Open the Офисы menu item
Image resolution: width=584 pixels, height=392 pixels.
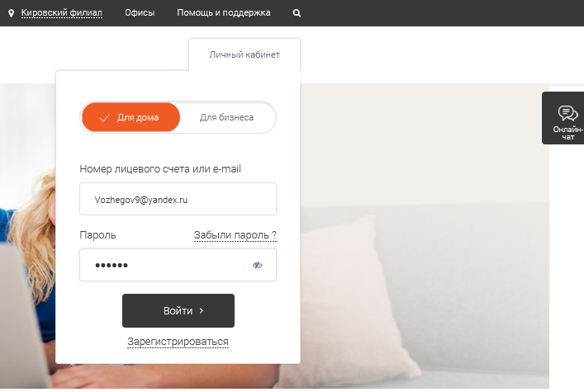140,12
